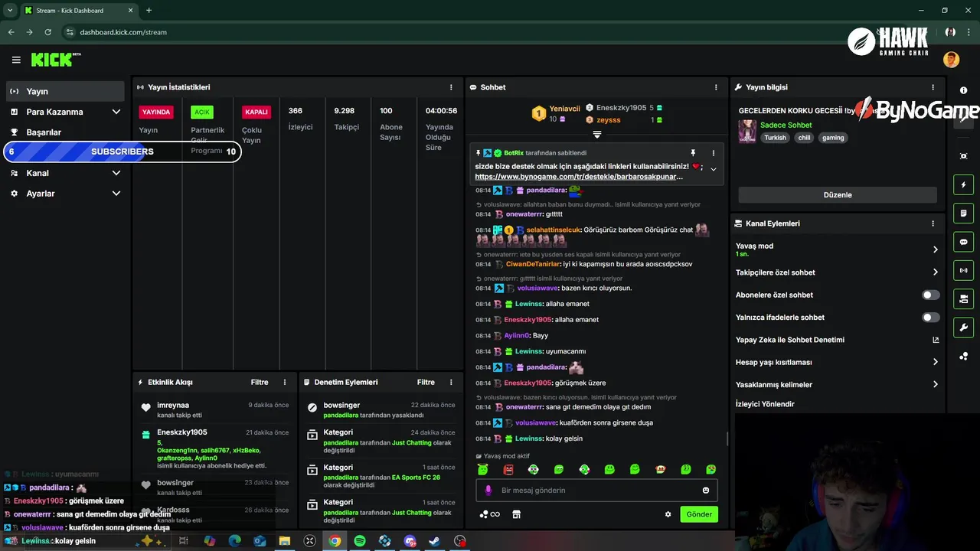Click the Turkish tag
Image resolution: width=980 pixels, height=551 pixels.
point(775,138)
